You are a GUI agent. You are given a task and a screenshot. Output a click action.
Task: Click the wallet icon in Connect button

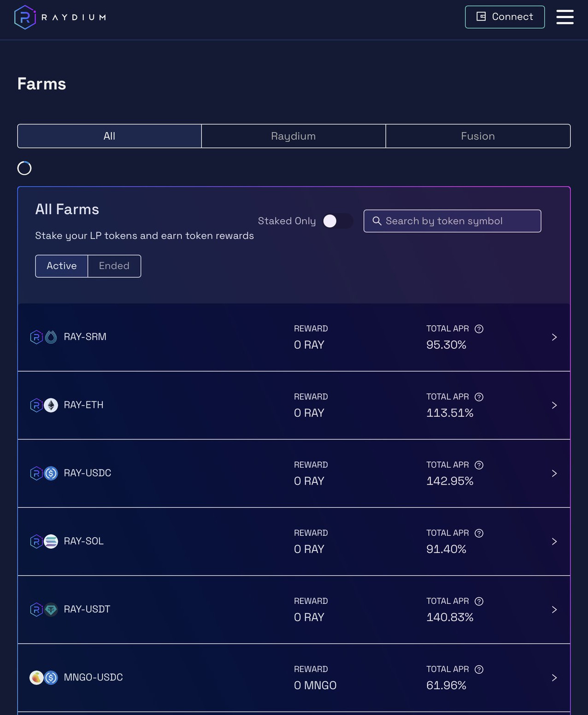(x=481, y=17)
